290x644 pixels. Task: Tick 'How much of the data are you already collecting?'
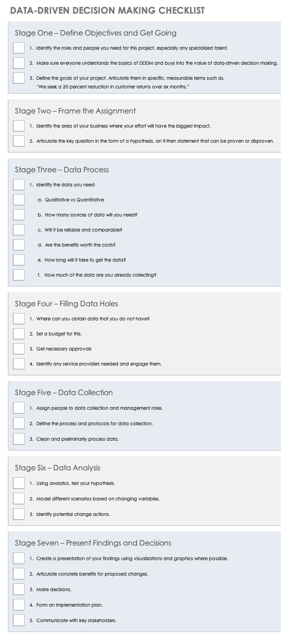point(19,275)
